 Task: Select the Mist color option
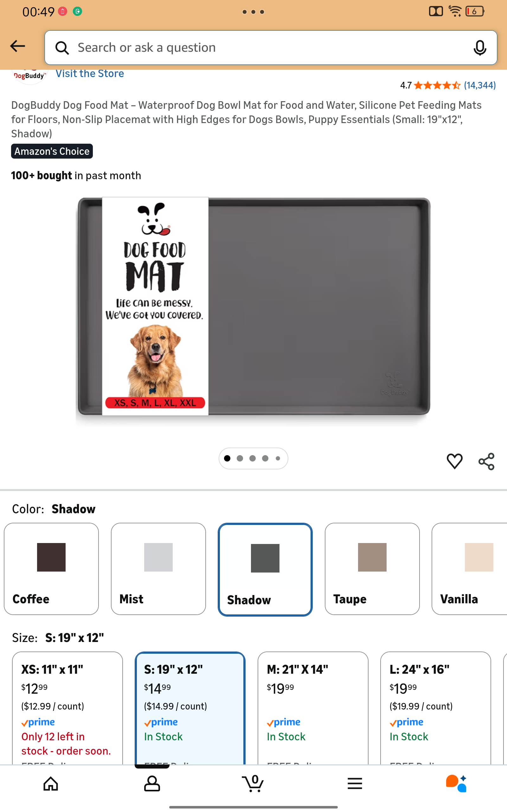click(x=158, y=569)
